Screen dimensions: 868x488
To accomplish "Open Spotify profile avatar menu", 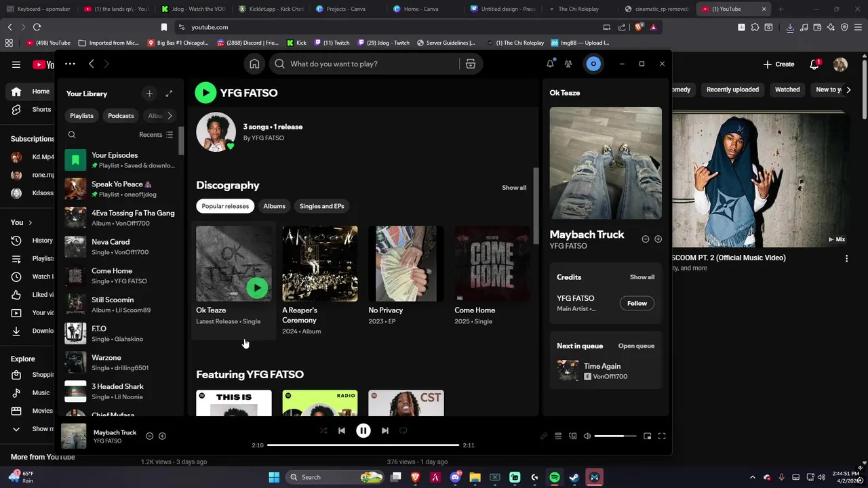I will [x=593, y=64].
